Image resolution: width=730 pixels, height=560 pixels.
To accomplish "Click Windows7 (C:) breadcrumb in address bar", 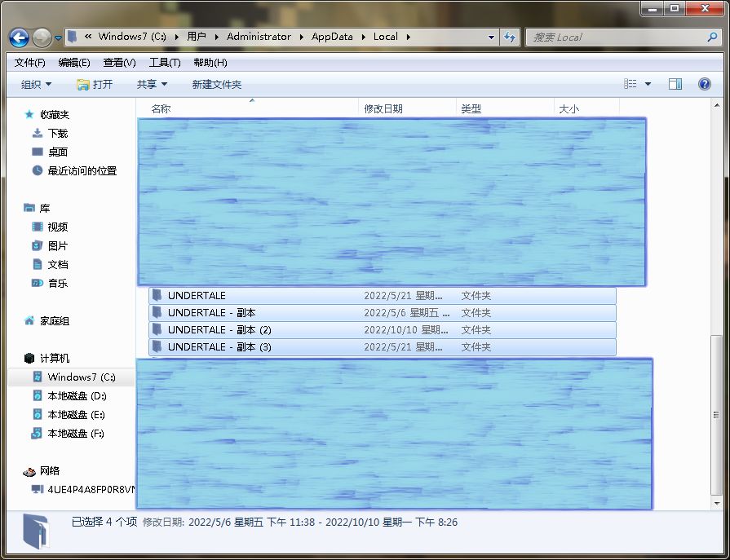I will tap(132, 37).
